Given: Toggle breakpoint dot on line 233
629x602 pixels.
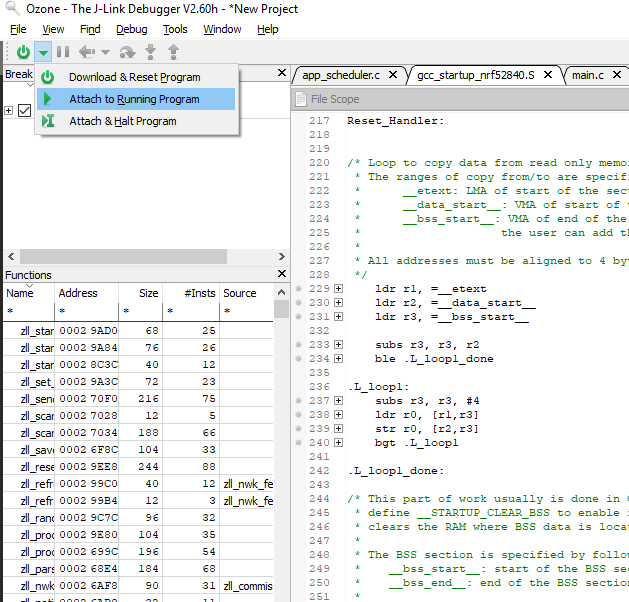Looking at the screenshot, I should (x=298, y=345).
